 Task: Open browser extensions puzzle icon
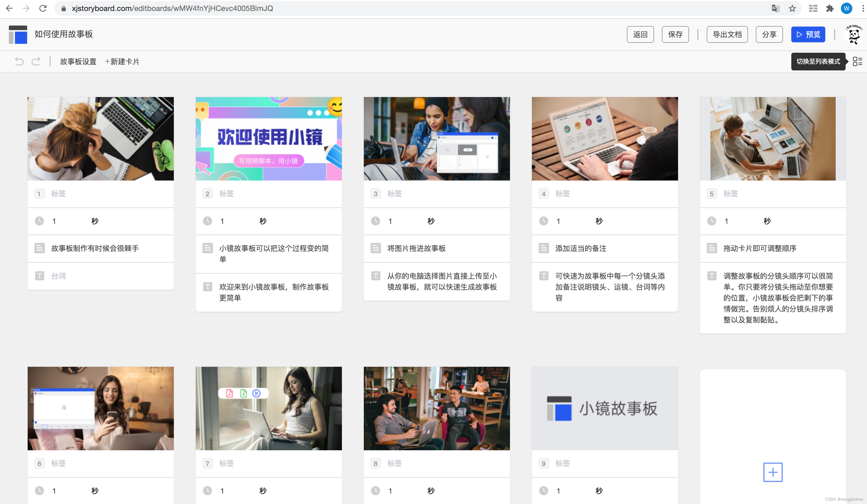coord(829,8)
